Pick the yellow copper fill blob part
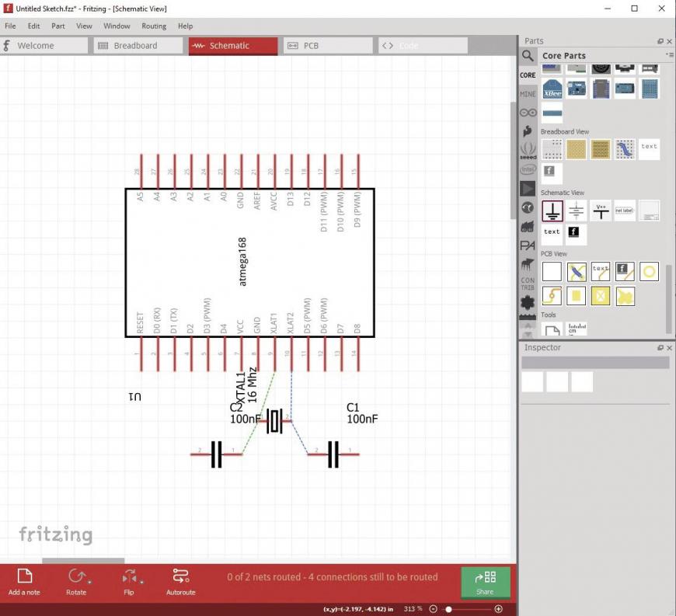 (x=625, y=296)
